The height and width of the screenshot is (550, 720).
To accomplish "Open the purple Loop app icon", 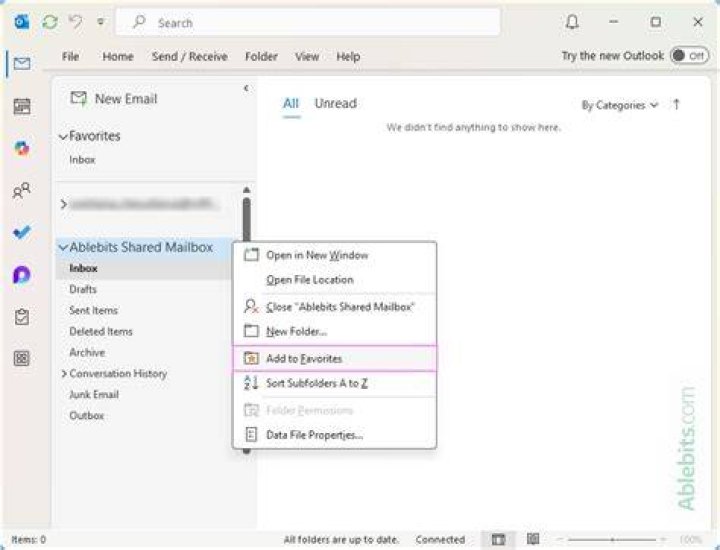I will click(22, 275).
